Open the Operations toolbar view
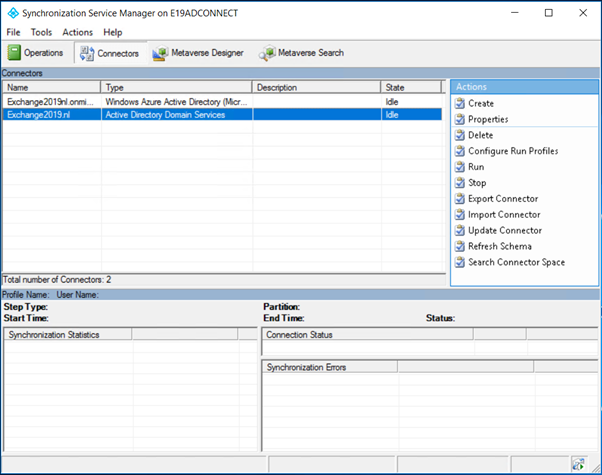The image size is (602, 475). click(37, 52)
